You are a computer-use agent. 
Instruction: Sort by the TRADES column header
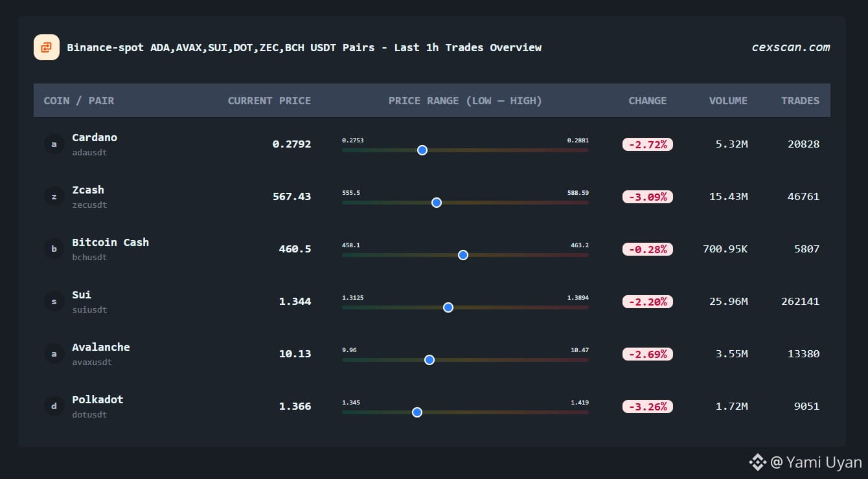[800, 100]
